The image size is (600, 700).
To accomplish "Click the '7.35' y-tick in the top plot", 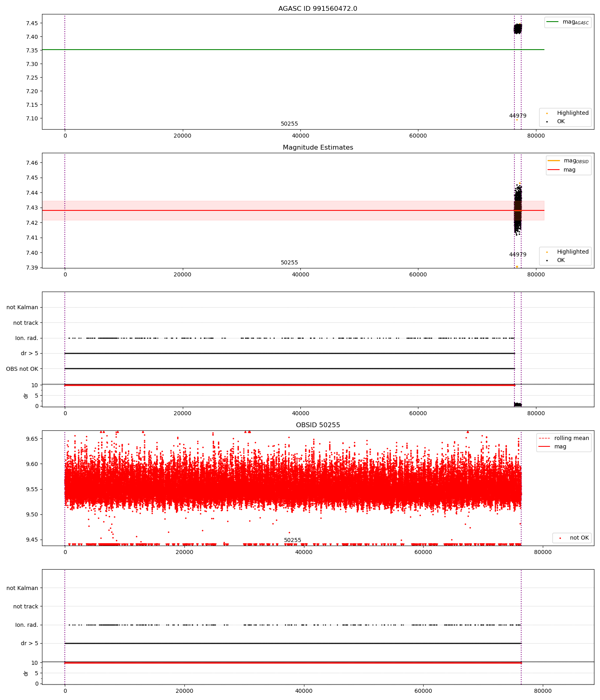I will [x=32, y=50].
